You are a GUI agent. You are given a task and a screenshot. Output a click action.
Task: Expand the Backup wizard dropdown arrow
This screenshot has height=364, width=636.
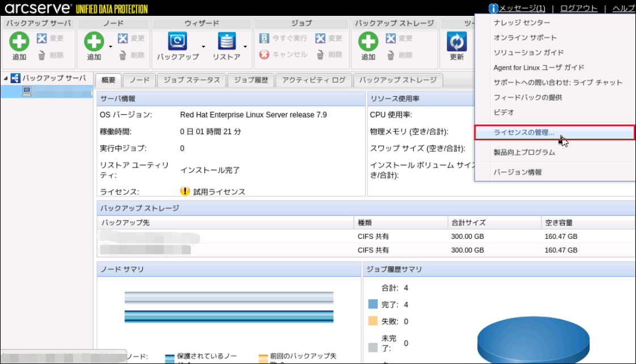(x=203, y=46)
